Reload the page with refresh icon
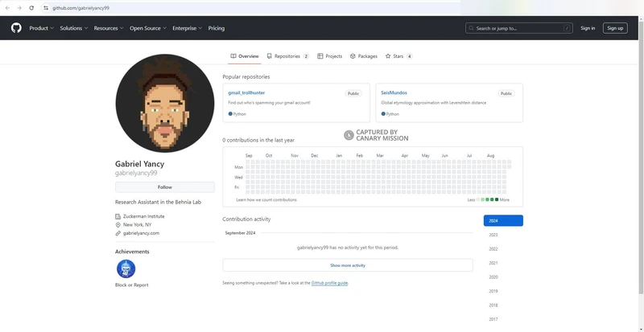 [x=31, y=7]
